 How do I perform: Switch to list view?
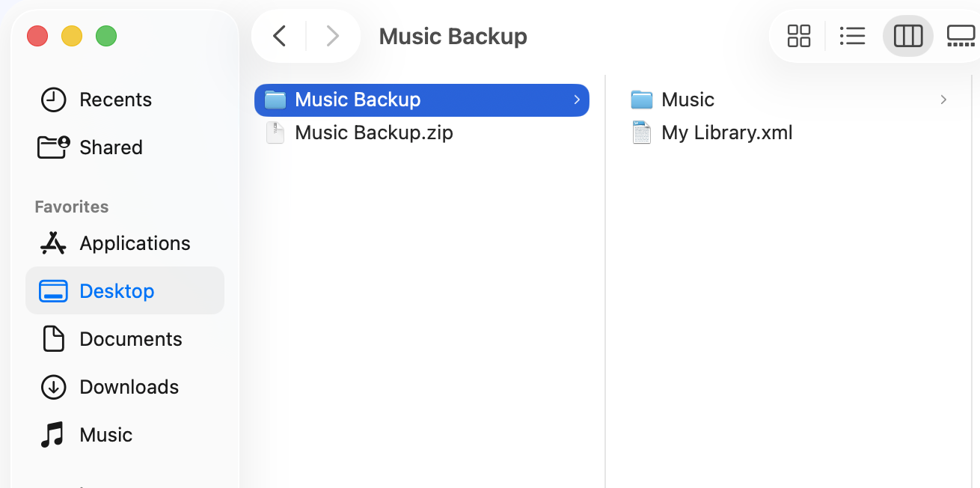[x=852, y=36]
